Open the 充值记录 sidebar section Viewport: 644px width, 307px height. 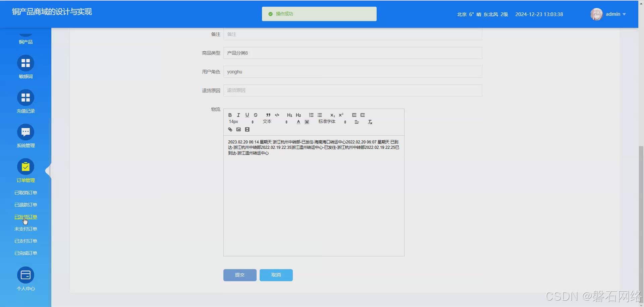pyautogui.click(x=25, y=102)
